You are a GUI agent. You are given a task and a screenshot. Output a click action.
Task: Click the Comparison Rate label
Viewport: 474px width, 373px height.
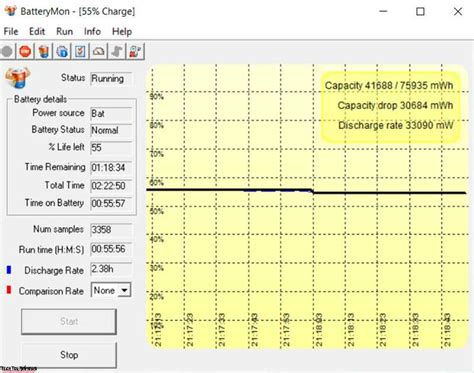pos(51,291)
